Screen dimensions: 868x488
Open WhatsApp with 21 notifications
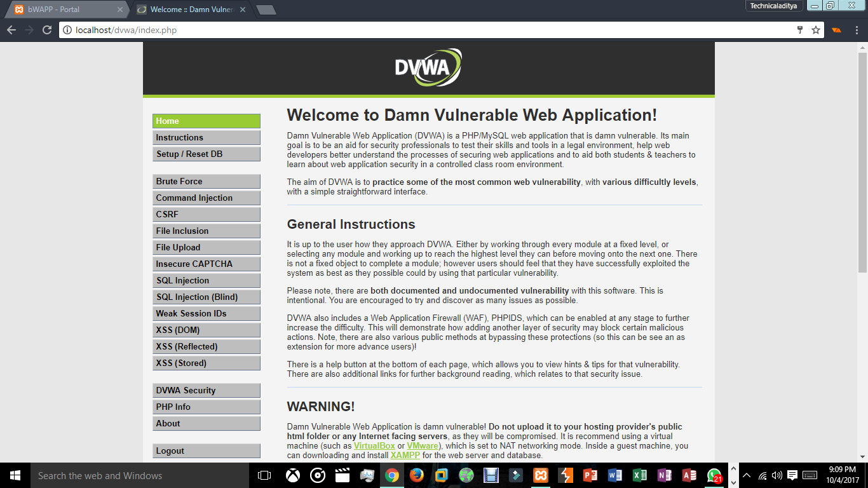714,475
